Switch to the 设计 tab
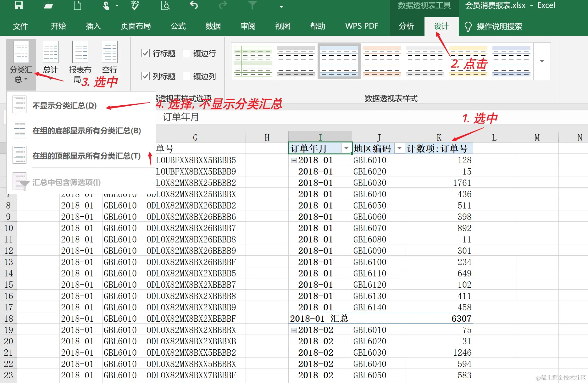 441,26
